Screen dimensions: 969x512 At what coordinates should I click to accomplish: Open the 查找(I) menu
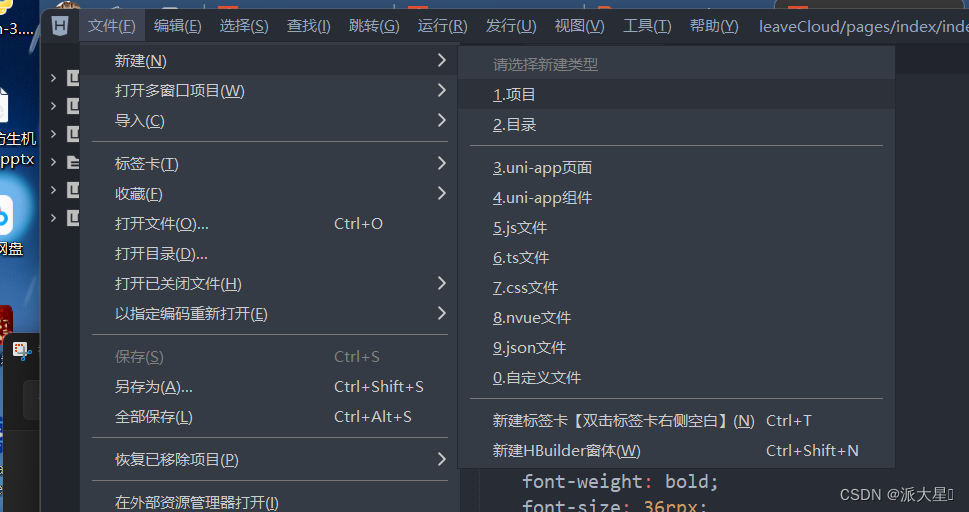click(308, 26)
